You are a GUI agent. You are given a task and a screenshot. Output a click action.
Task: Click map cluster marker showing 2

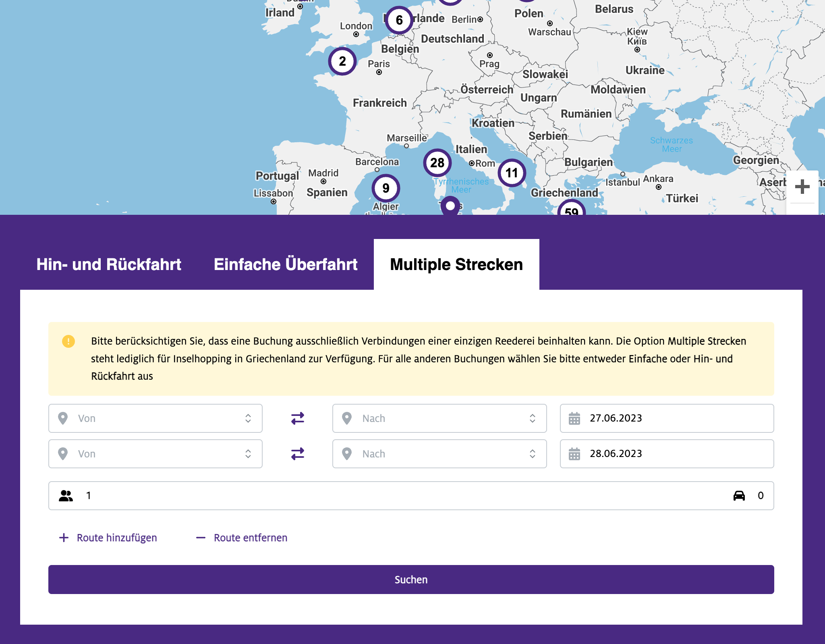point(342,61)
